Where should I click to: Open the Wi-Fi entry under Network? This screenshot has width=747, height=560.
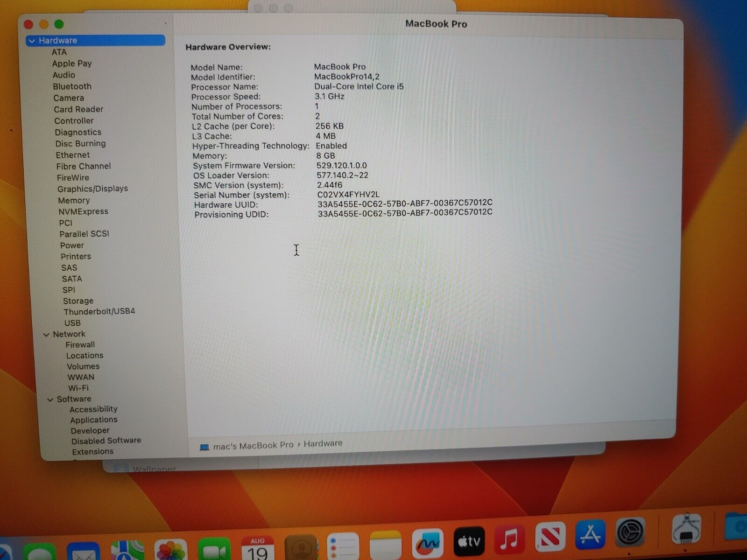(x=78, y=388)
